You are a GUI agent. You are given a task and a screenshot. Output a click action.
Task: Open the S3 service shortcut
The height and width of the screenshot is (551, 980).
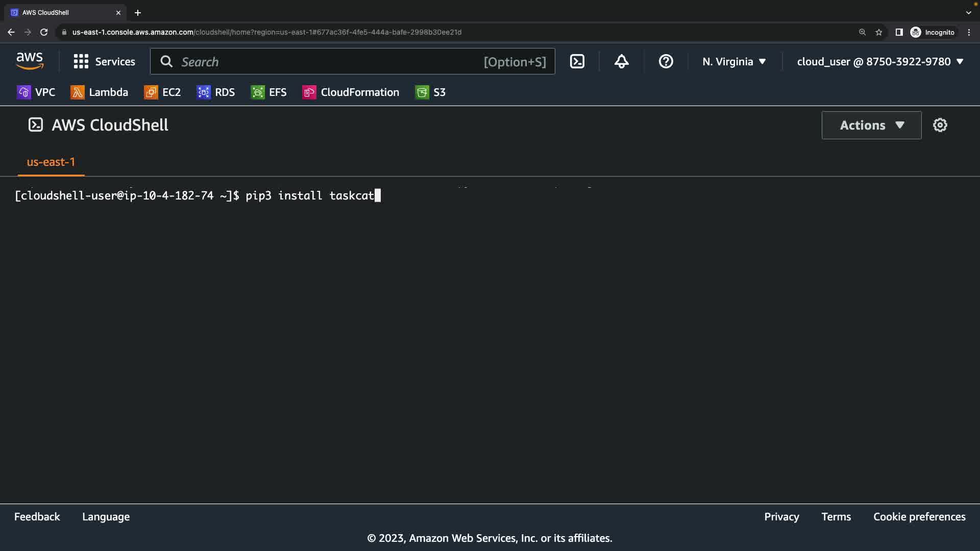[430, 92]
